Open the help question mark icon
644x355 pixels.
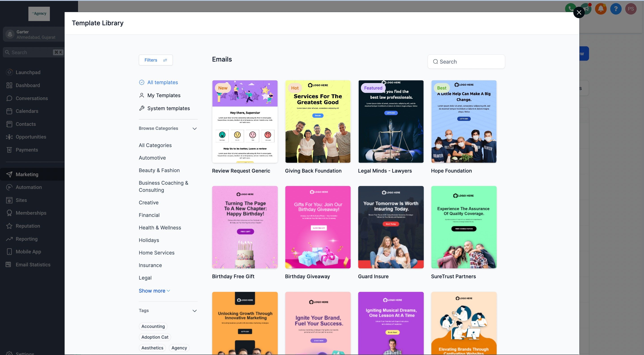point(616,9)
